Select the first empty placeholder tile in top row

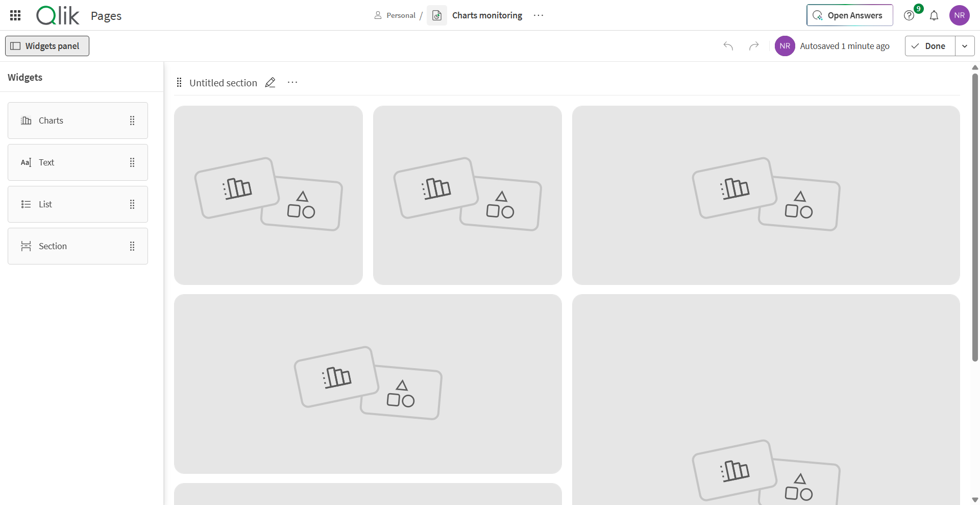[x=268, y=195]
